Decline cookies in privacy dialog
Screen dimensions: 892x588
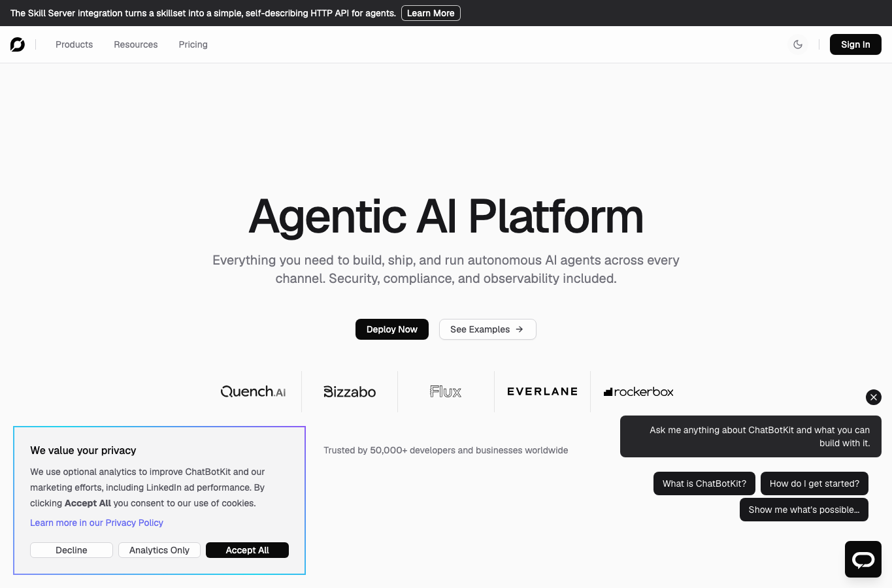71,550
